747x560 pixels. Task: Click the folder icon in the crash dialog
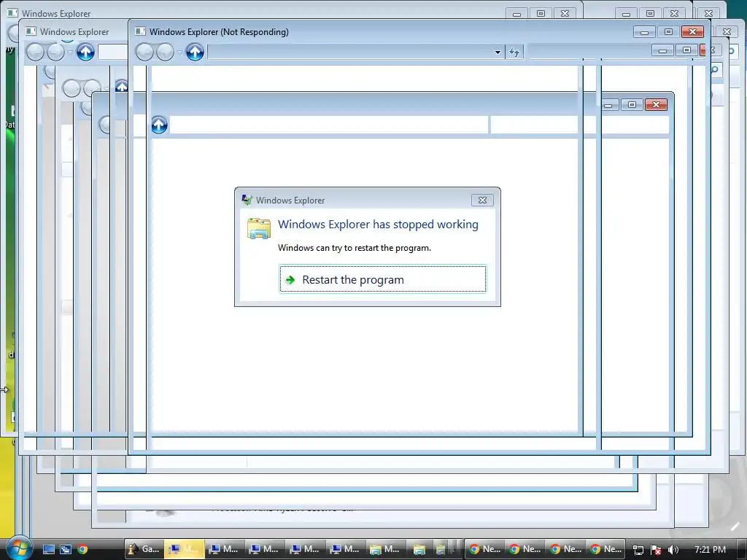pyautogui.click(x=259, y=228)
